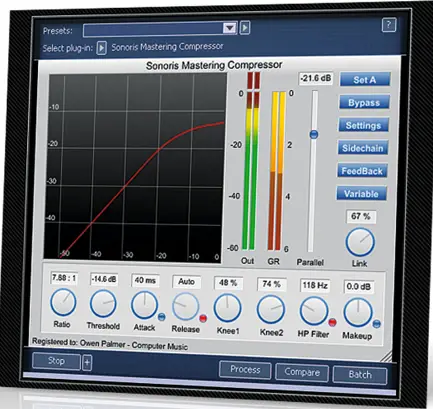Click the Link knob
Viewport: 433px width, 409px height.
(360, 242)
